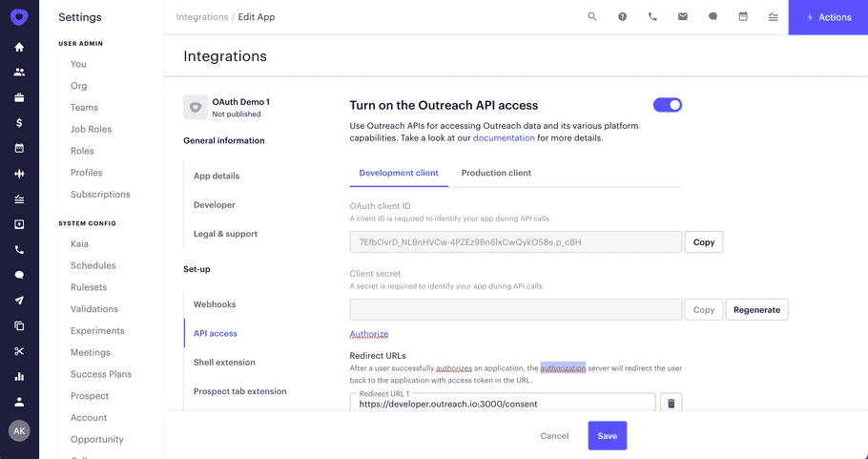The width and height of the screenshot is (868, 459).
Task: Open Snippets scissors icon in left sidebar
Action: [19, 351]
